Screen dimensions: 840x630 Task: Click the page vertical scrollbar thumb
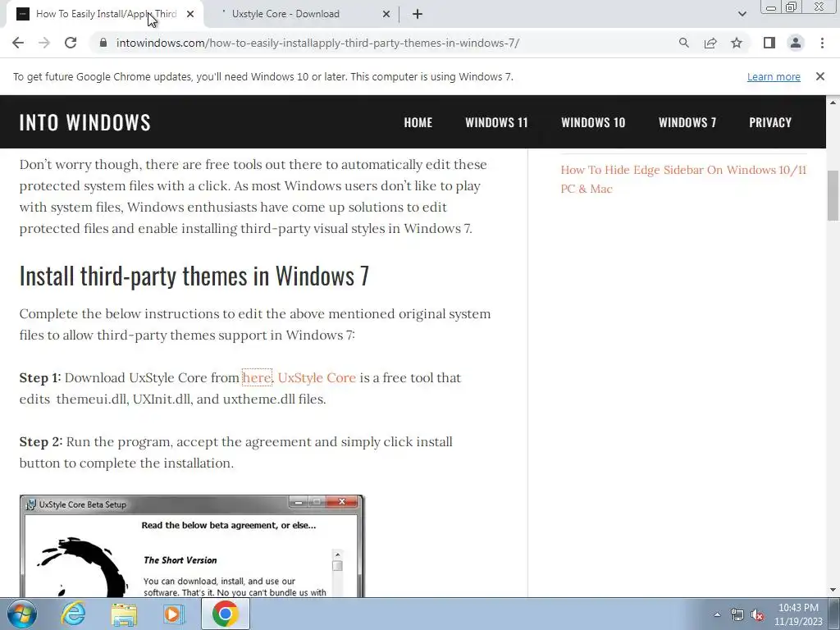tap(833, 195)
